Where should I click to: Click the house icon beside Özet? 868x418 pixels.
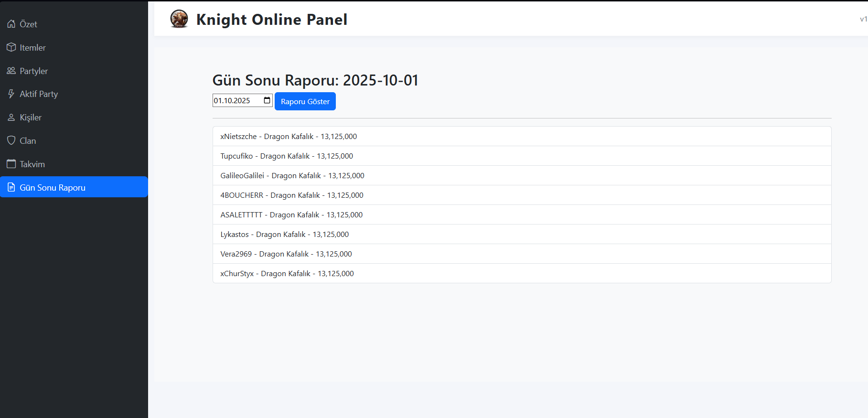(11, 24)
